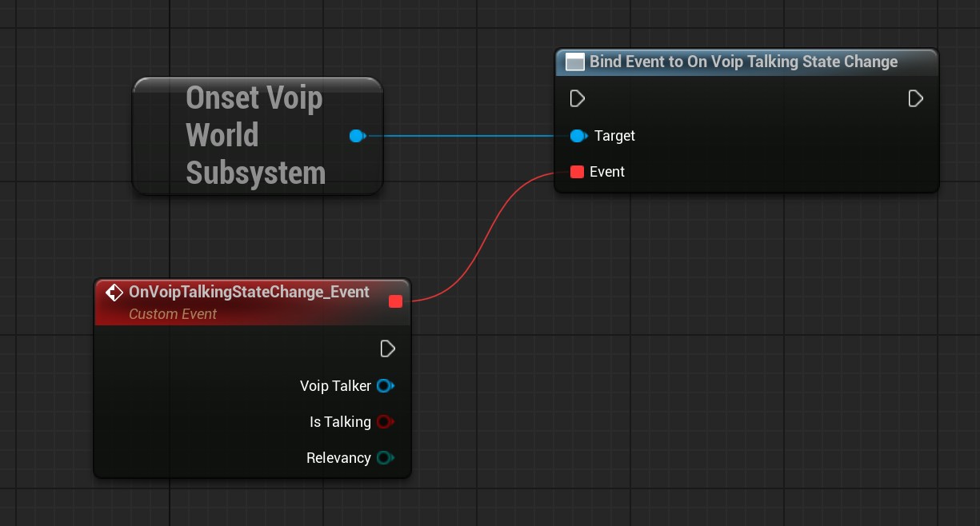The height and width of the screenshot is (526, 980).
Task: Click the Bind Event node header icon
Action: coord(574,62)
